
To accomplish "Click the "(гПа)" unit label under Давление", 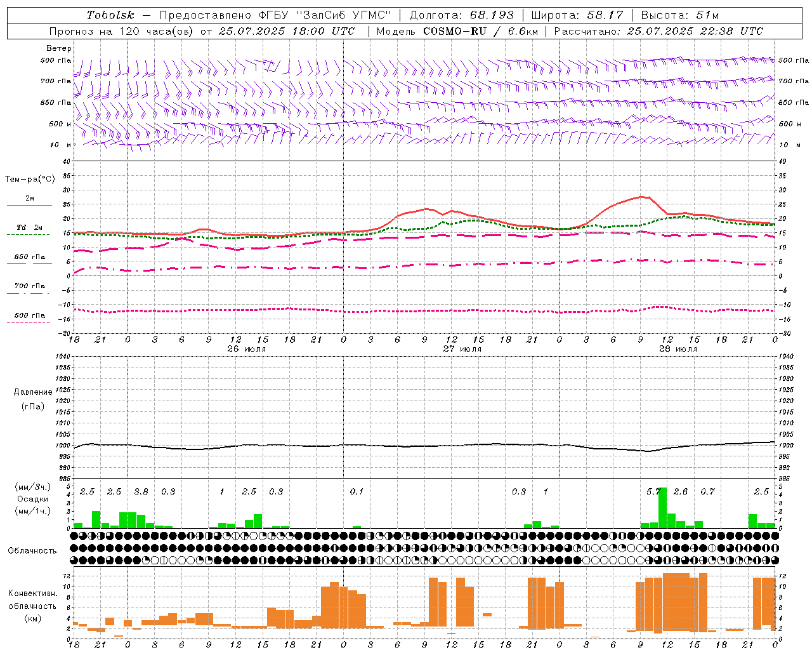I will pyautogui.click(x=33, y=406).
